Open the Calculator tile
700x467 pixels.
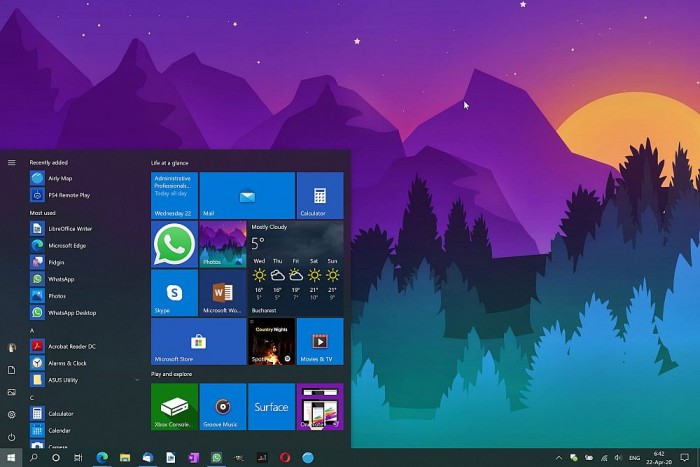(x=319, y=195)
